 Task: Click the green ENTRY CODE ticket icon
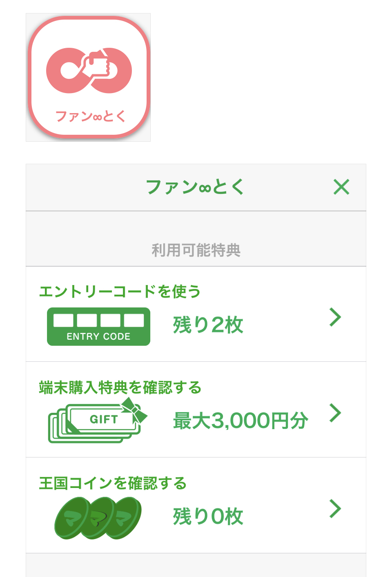98,327
